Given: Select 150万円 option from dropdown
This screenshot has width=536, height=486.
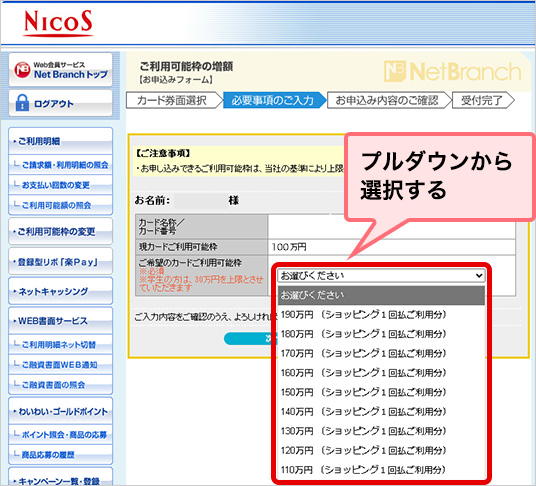Looking at the screenshot, I should [381, 392].
